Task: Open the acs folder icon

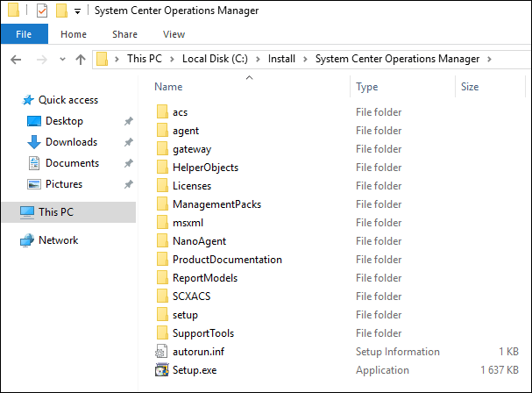Action: [162, 111]
